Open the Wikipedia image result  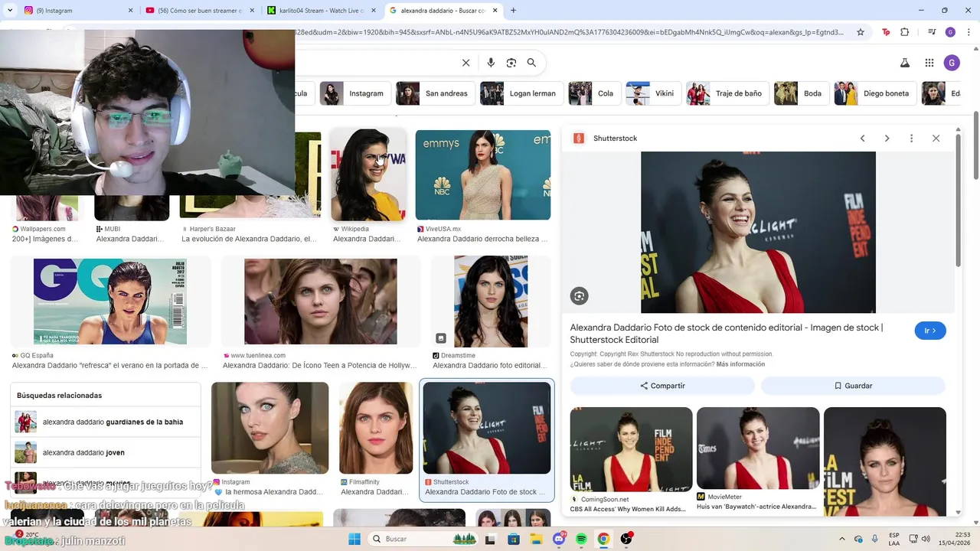click(x=368, y=175)
